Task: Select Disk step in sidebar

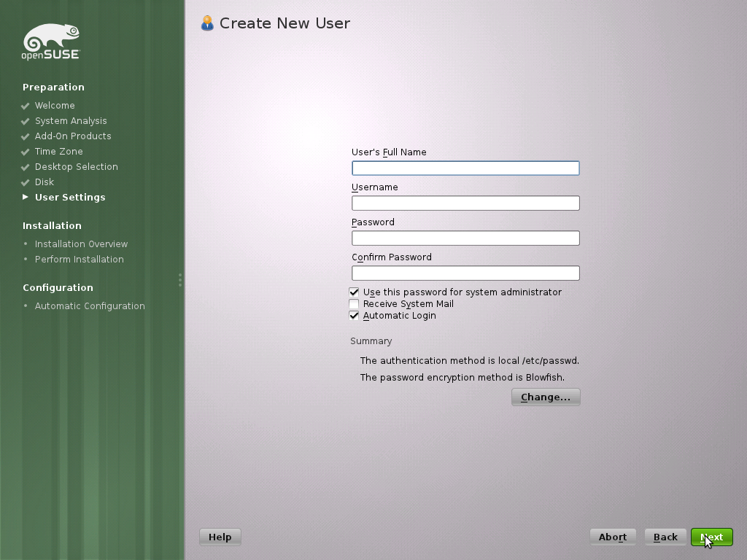Action: tap(44, 182)
